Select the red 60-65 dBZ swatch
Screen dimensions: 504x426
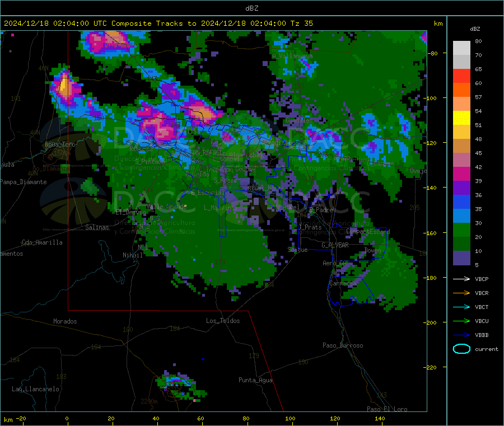(x=461, y=76)
